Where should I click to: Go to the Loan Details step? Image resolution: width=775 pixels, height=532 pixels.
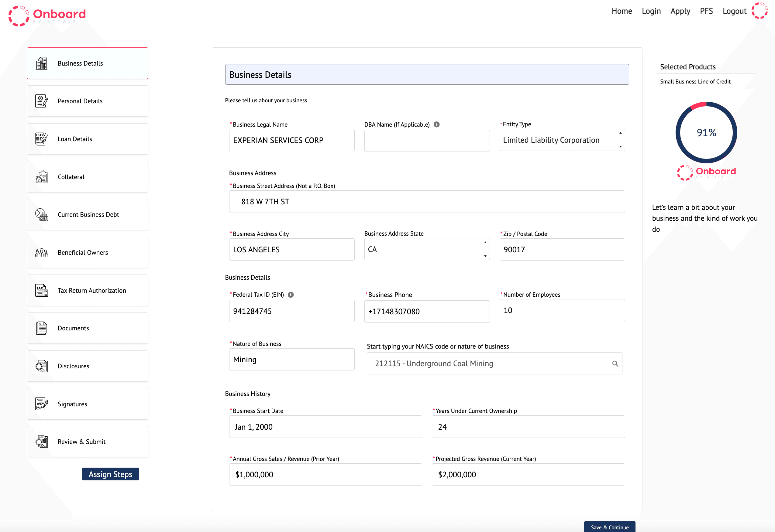tap(88, 139)
